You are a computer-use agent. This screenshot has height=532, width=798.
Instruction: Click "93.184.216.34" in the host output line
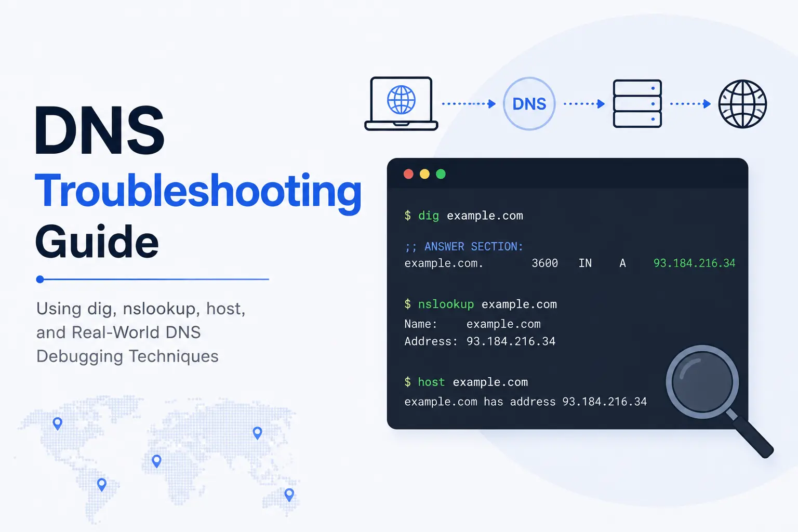(x=605, y=402)
